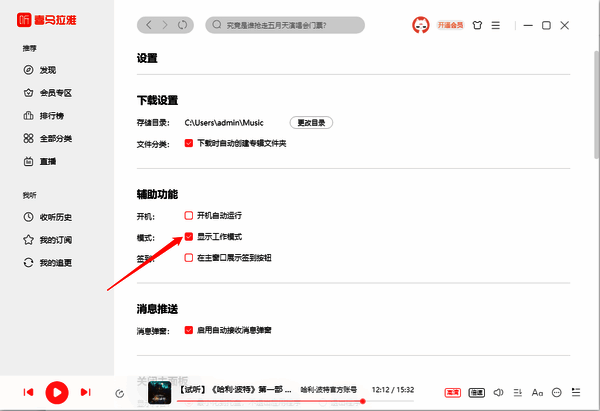Click the 高清 quality badge
600x411 pixels.
coord(452,393)
